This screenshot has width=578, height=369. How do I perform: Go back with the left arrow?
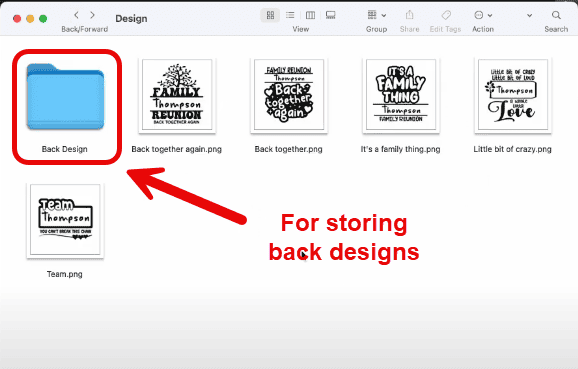point(76,15)
